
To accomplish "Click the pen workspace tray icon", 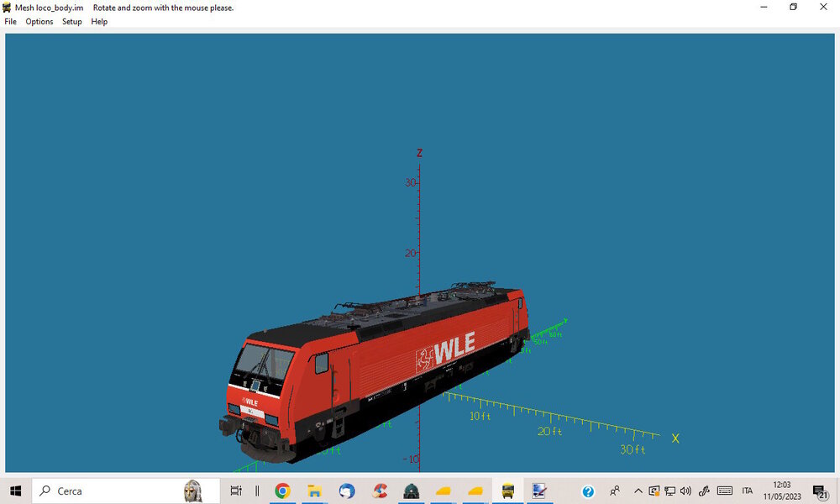I will point(705,491).
